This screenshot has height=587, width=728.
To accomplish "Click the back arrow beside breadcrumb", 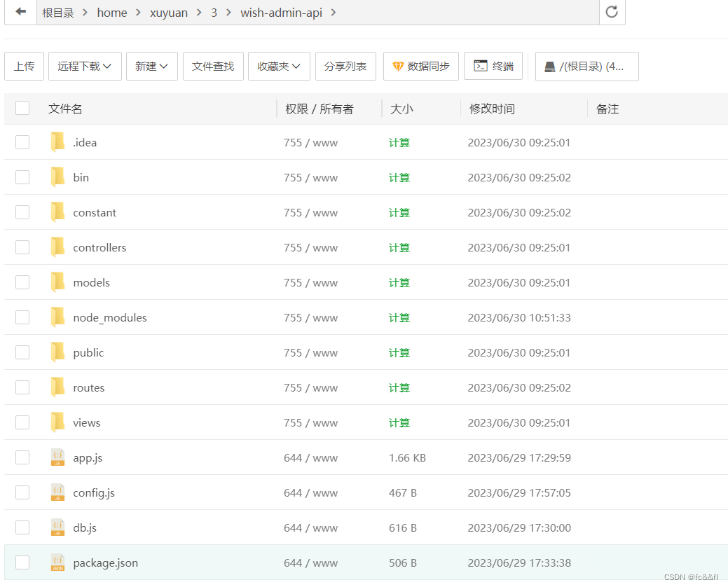I will pos(20,12).
